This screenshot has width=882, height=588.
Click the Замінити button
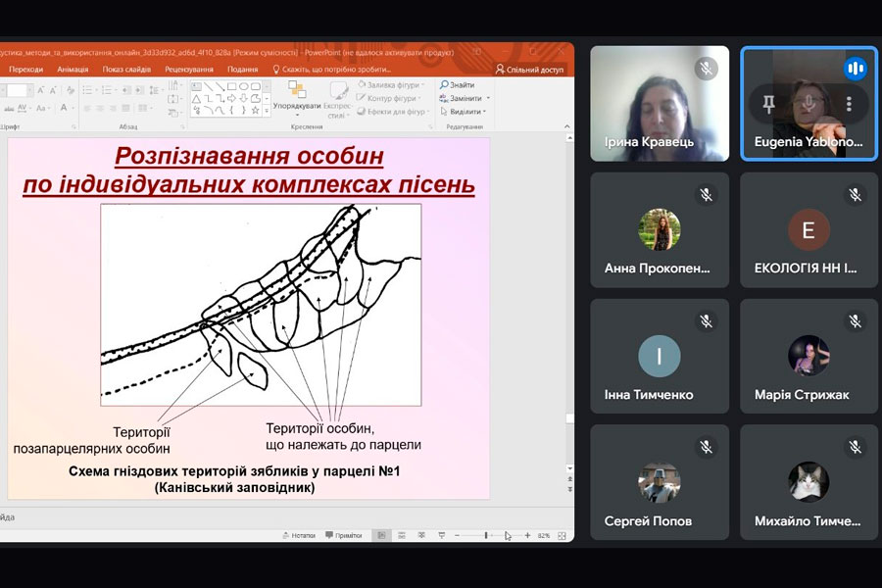click(x=465, y=98)
